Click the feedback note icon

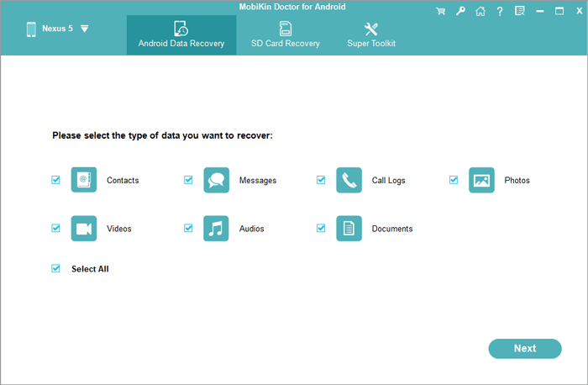click(519, 11)
